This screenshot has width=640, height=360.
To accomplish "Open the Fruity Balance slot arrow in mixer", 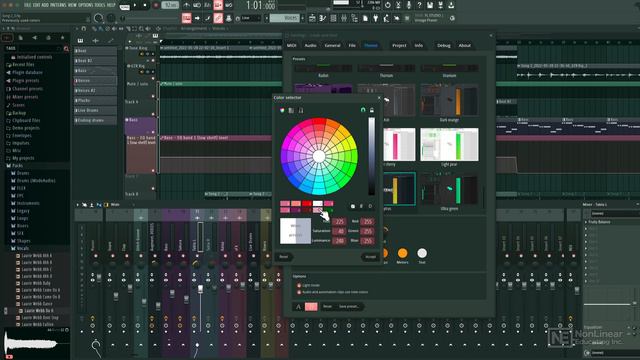I will tap(586, 222).
